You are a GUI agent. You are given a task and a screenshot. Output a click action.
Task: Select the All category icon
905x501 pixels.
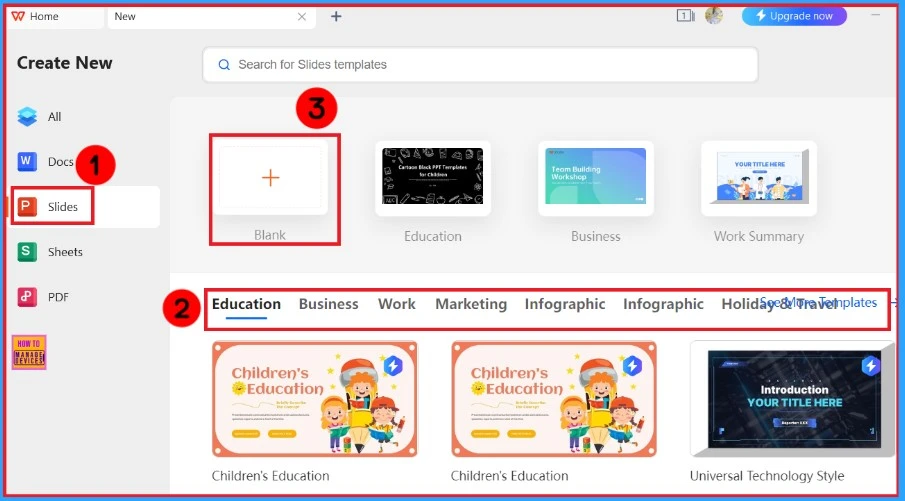point(27,116)
